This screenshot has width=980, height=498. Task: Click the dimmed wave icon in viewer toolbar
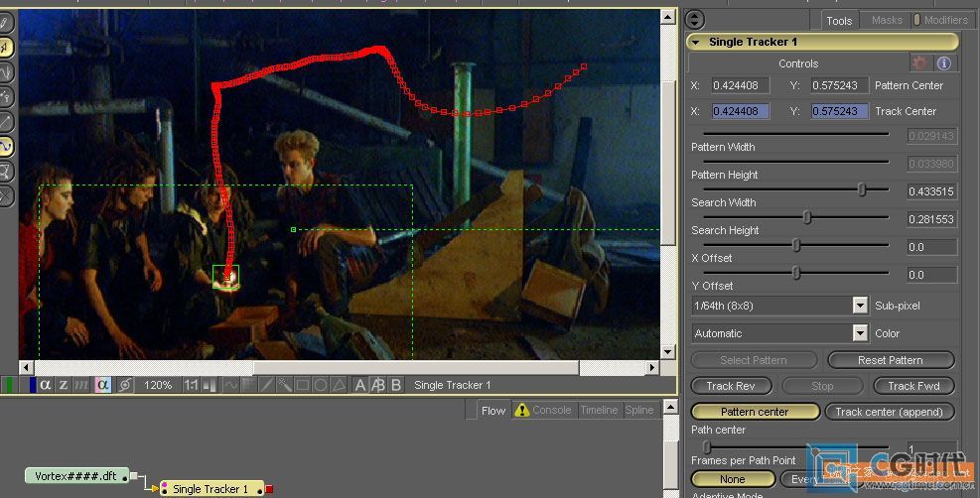click(230, 385)
